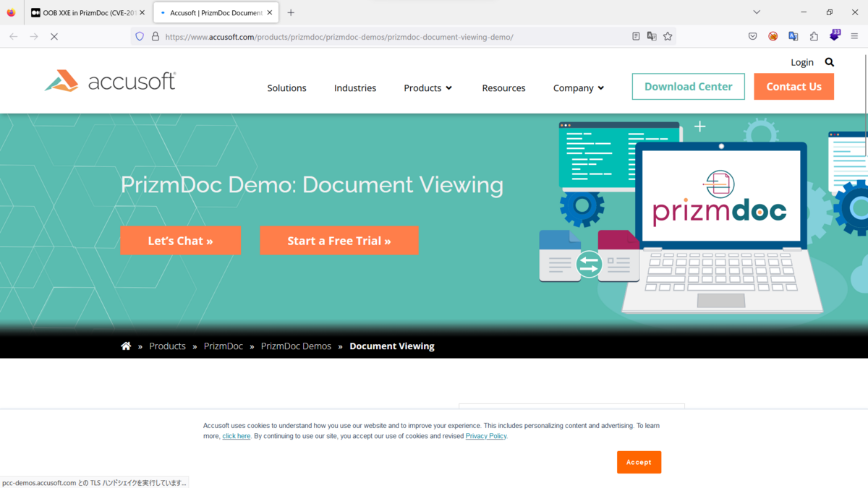Screen dimensions: 868x488
Task: Expand the Products navigation dropdown
Action: [x=427, y=87]
